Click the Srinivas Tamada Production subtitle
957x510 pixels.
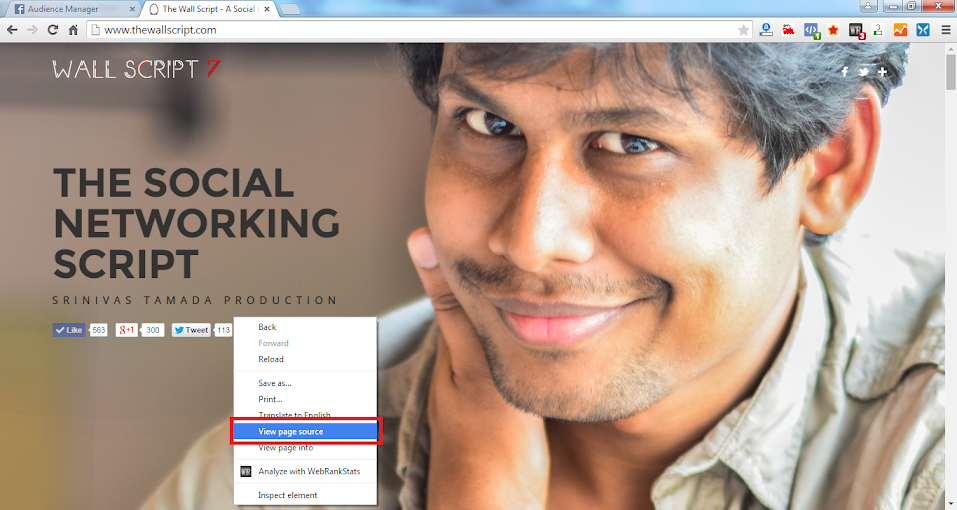point(195,300)
